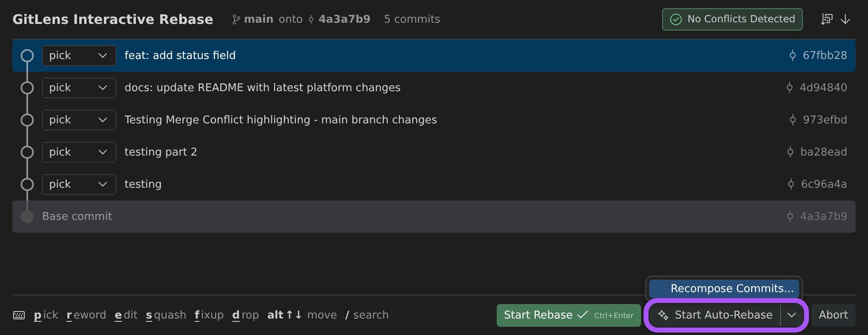Click commit SHA icon next to 67fbb28
The width and height of the screenshot is (868, 335).
[792, 55]
